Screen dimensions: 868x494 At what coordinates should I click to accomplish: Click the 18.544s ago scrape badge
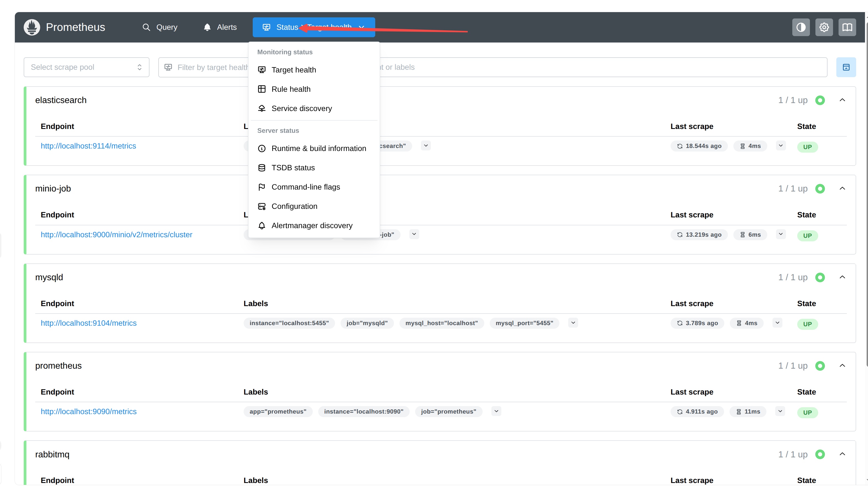point(699,146)
